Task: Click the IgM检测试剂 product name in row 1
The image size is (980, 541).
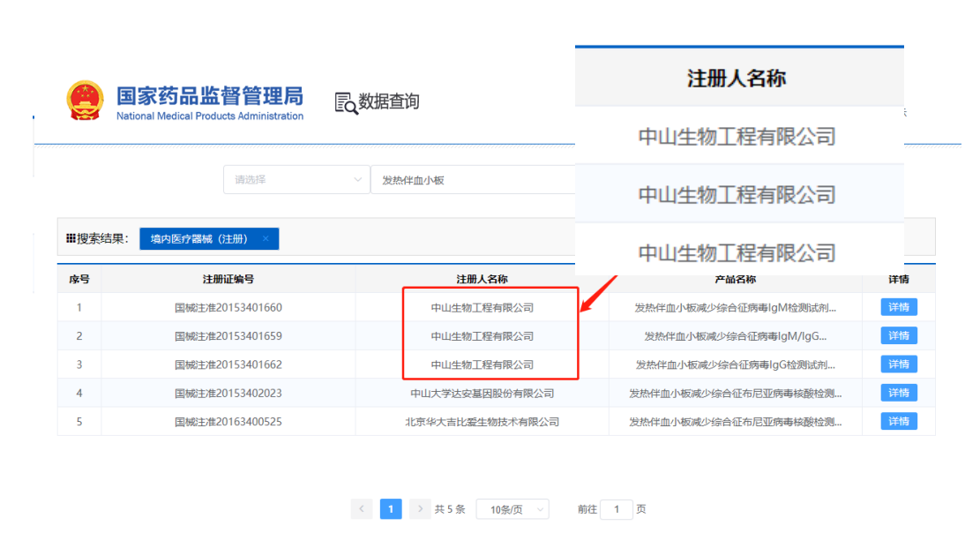Action: [736, 308]
